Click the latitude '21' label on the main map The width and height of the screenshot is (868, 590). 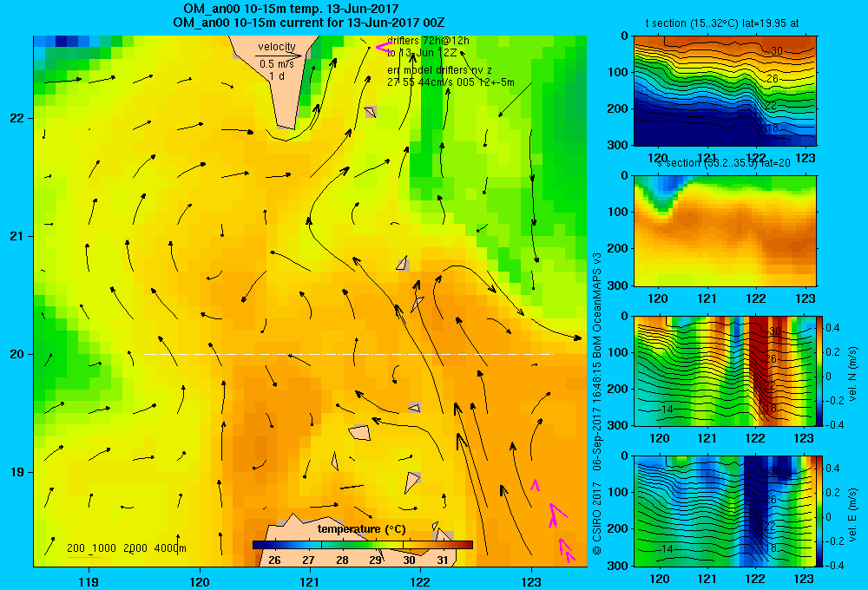(16, 236)
